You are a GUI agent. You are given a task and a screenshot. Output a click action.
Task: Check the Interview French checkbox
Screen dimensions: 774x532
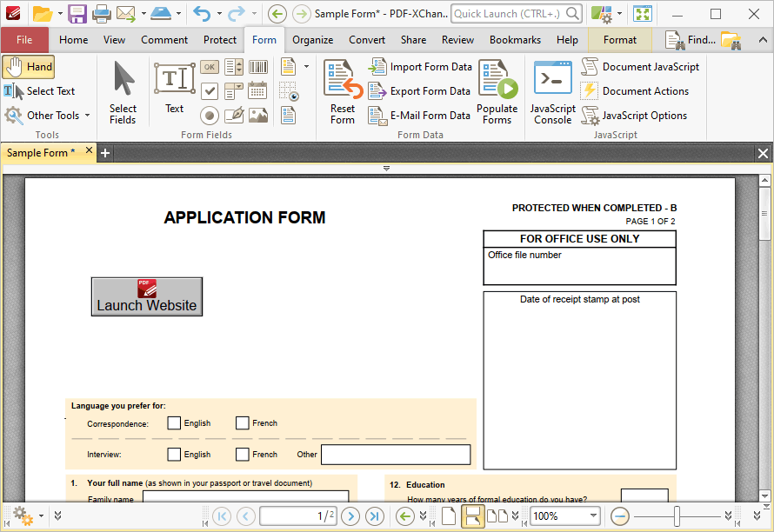pyautogui.click(x=242, y=454)
